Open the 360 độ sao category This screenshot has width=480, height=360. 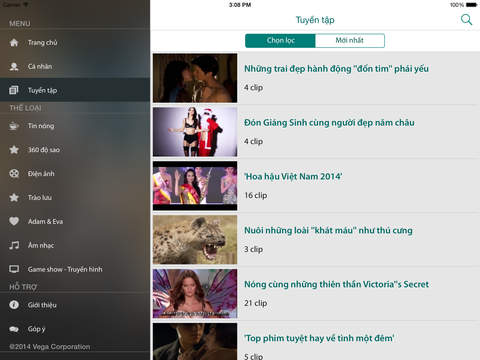[x=75, y=150]
